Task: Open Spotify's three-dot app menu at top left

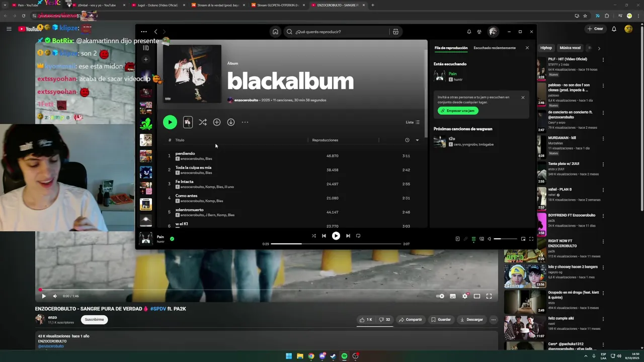Action: click(144, 32)
